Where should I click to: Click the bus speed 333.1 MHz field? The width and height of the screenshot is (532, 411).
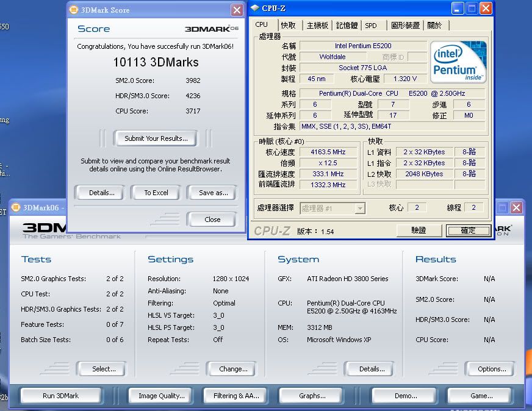(328, 174)
